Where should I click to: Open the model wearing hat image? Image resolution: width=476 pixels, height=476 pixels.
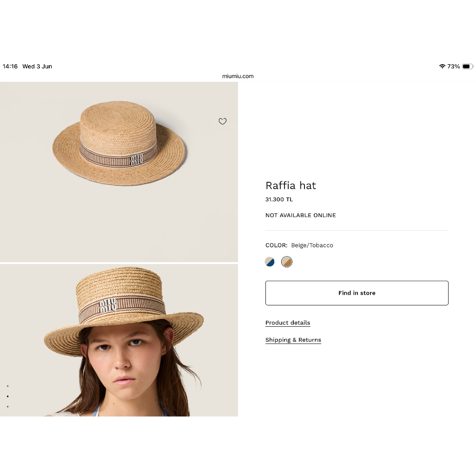click(x=119, y=340)
